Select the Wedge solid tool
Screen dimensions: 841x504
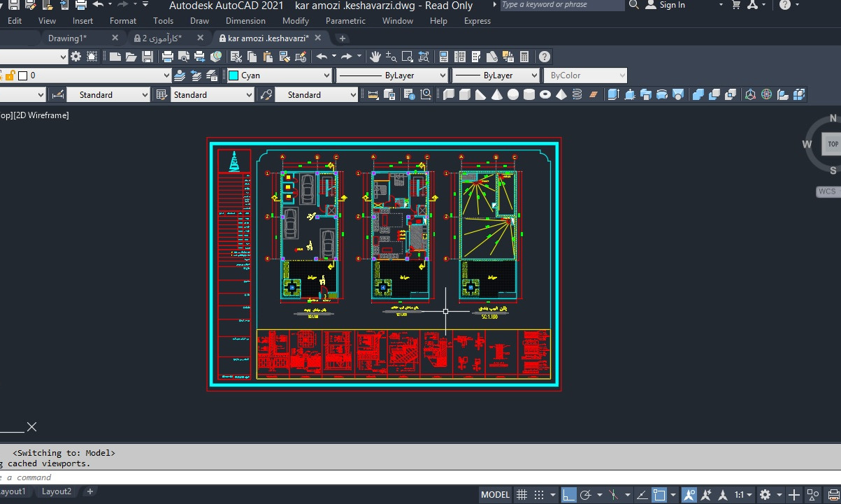point(480,94)
